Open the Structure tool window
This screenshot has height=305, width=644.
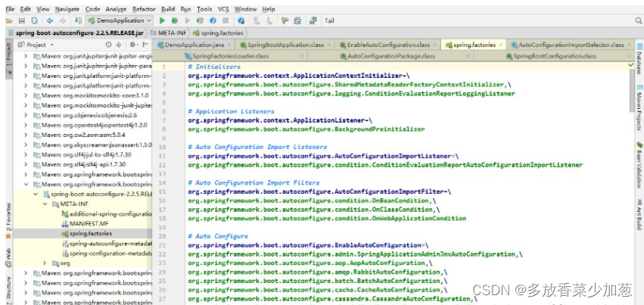(x=8, y=290)
